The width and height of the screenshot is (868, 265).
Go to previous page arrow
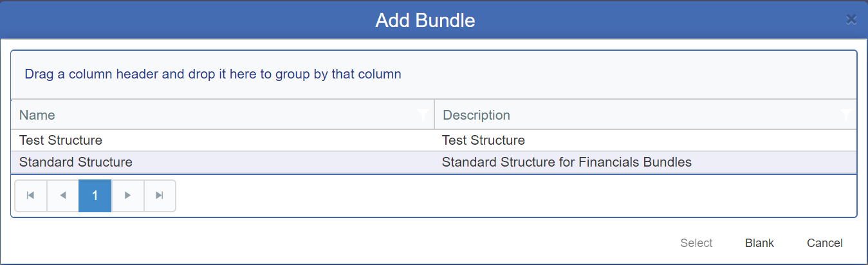click(62, 196)
